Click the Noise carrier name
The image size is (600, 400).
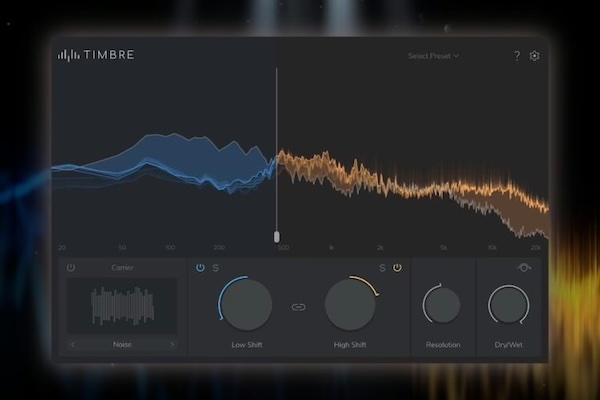(x=122, y=344)
